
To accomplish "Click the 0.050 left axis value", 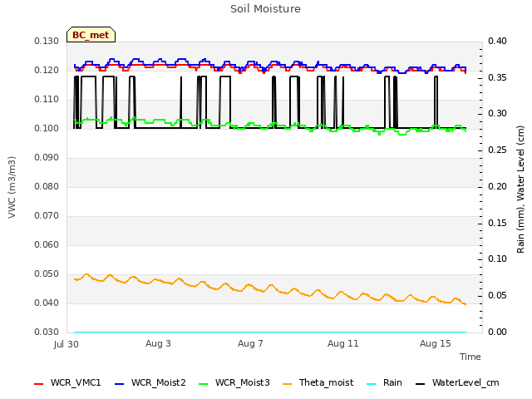I will [47, 274].
